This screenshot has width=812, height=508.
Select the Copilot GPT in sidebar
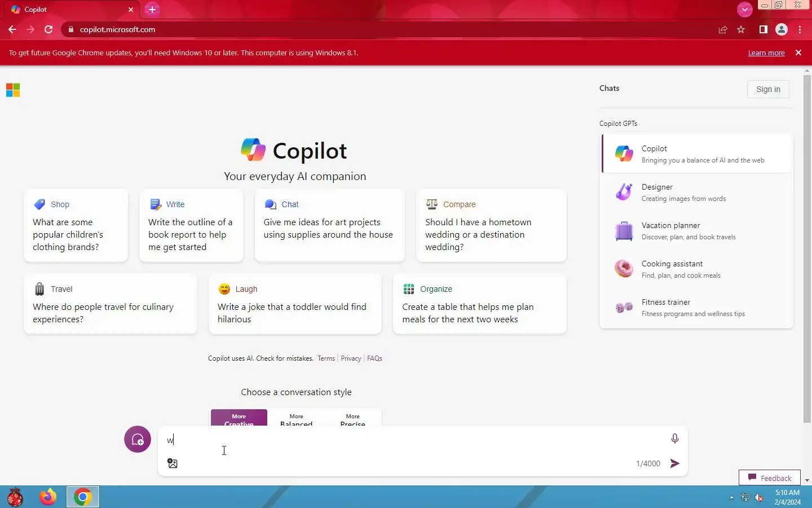pos(697,154)
